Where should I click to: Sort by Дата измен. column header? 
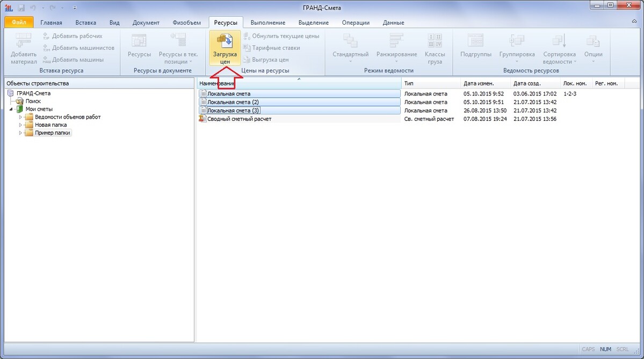486,83
